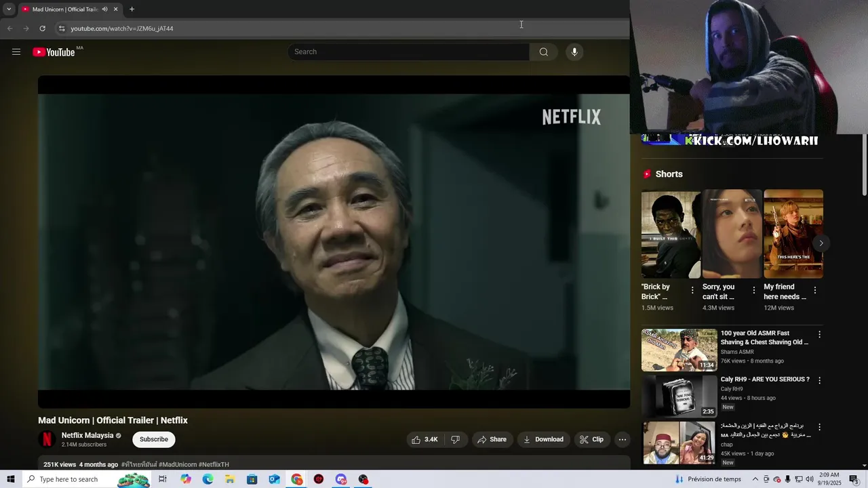Play the 100 year Old ASMR video thumbnail
This screenshot has width=868, height=488.
tap(679, 350)
